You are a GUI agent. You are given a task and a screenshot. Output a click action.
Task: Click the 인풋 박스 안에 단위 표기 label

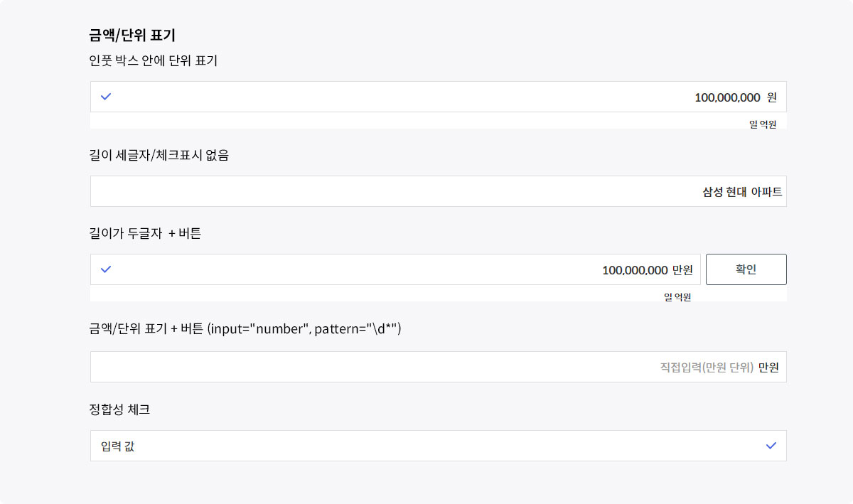coord(154,61)
